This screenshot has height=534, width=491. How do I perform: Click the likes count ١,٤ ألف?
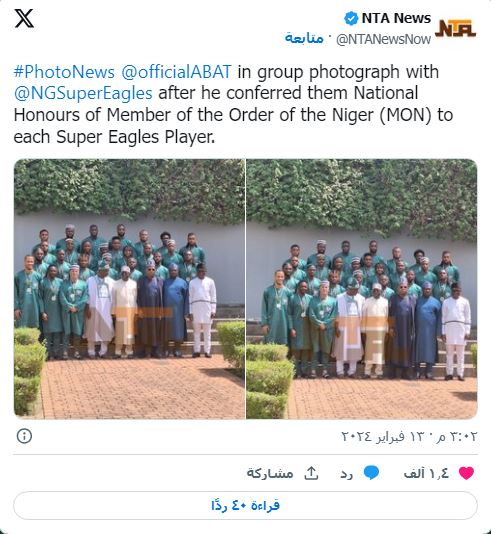click(426, 473)
